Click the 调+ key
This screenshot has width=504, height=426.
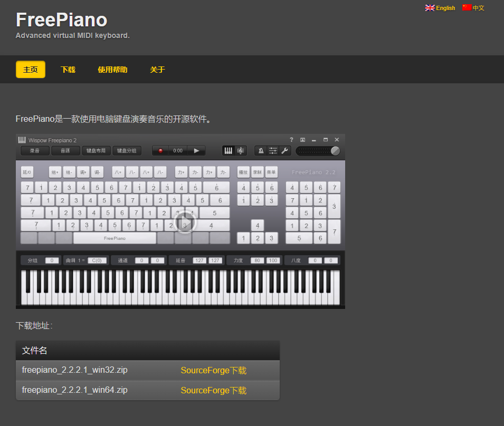(83, 172)
